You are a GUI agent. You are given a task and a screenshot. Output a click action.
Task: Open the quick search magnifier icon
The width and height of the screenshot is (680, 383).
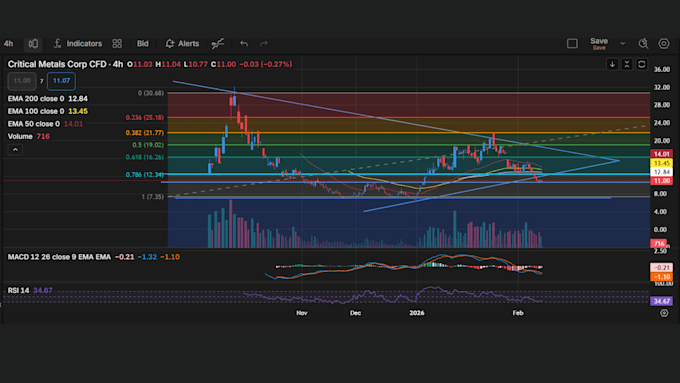pos(643,43)
